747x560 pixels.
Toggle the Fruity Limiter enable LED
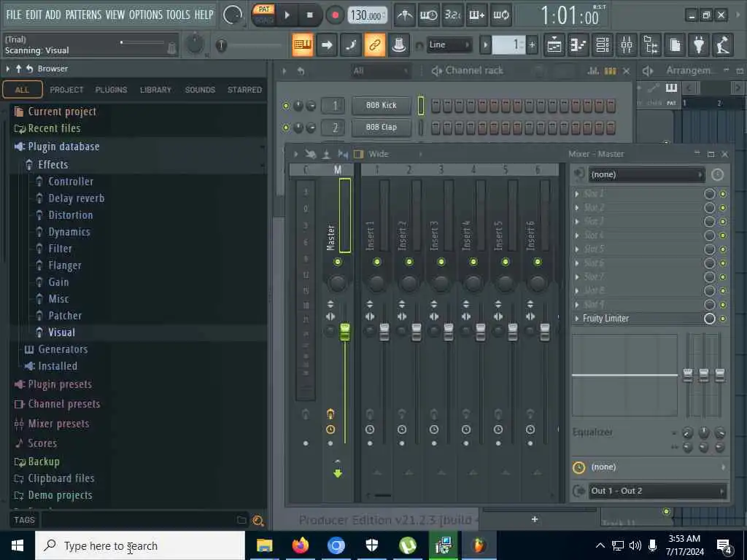tap(723, 319)
